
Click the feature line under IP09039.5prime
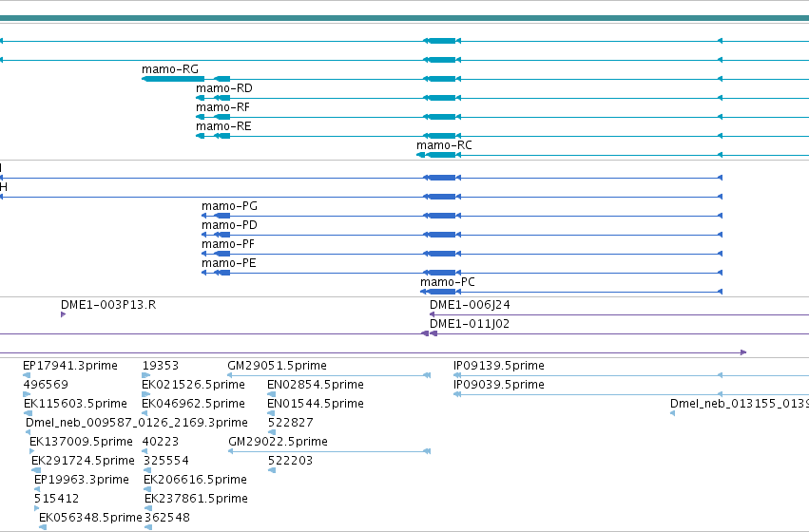631,395
